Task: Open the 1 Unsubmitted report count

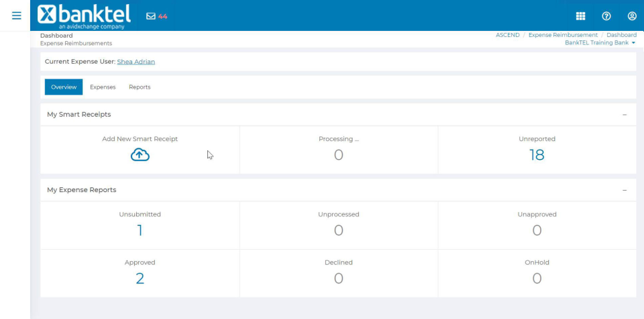Action: pyautogui.click(x=140, y=230)
